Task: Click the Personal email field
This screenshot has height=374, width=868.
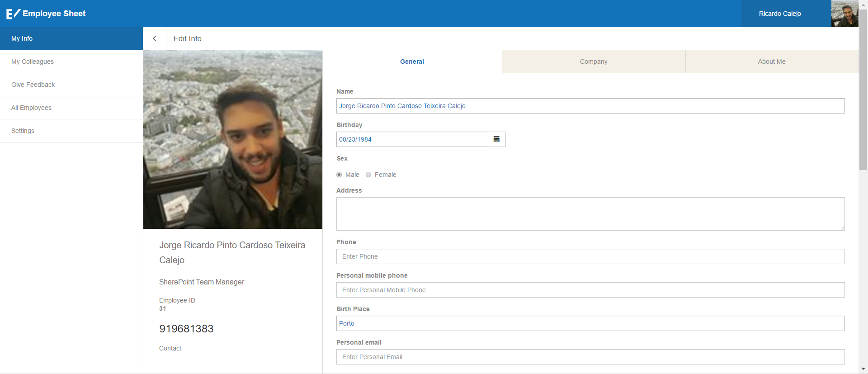Action: [x=590, y=357]
